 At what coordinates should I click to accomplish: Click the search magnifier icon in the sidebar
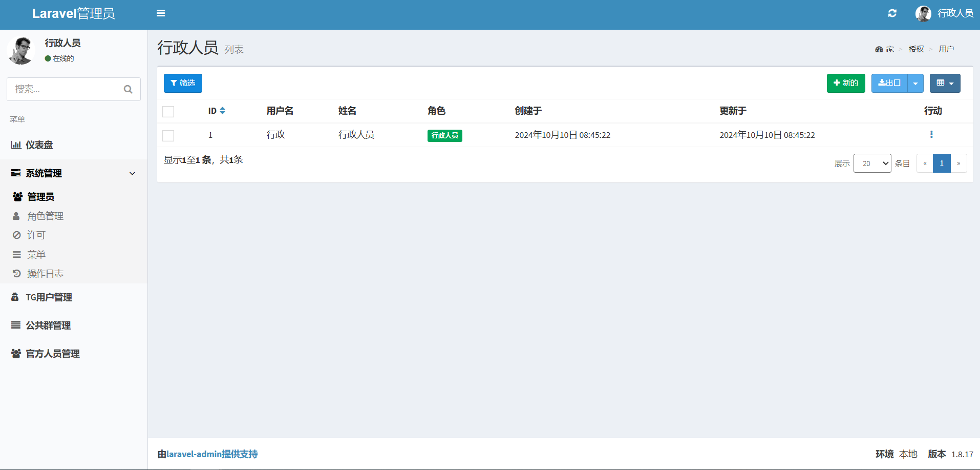pyautogui.click(x=128, y=90)
